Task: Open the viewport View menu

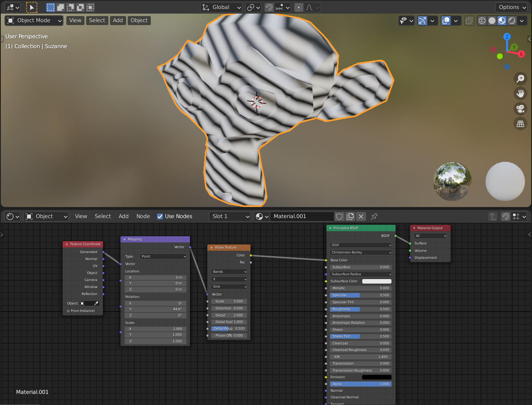Action: [x=75, y=21]
